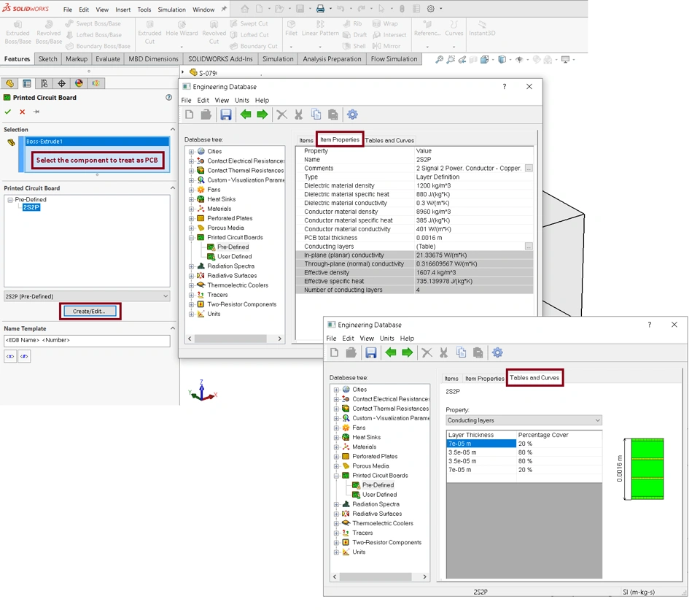This screenshot has width=700, height=610.
Task: Switch to the Evaluate ribbon tab
Action: tap(108, 59)
